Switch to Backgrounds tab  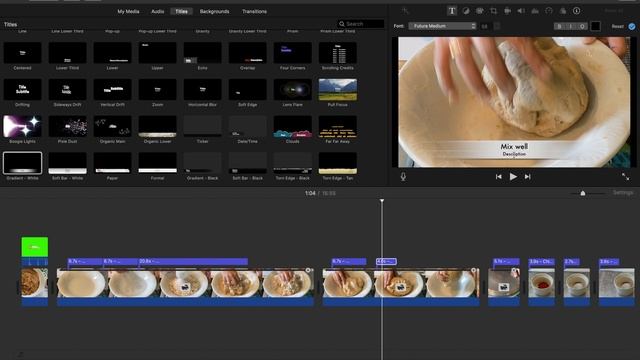point(214,11)
